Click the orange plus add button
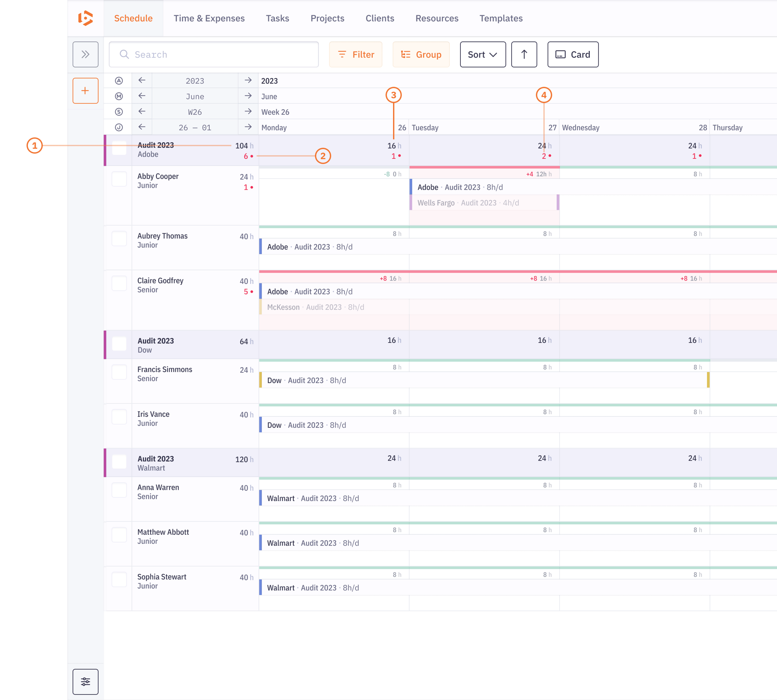Viewport: 777px width, 700px height. click(85, 91)
